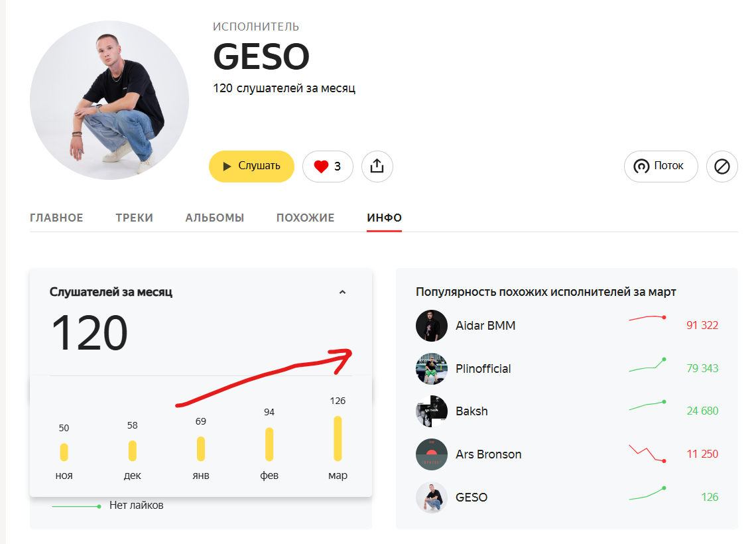Click the Ars Bronson trend sparkline
Image resolution: width=756 pixels, height=544 pixels.
coord(647,453)
